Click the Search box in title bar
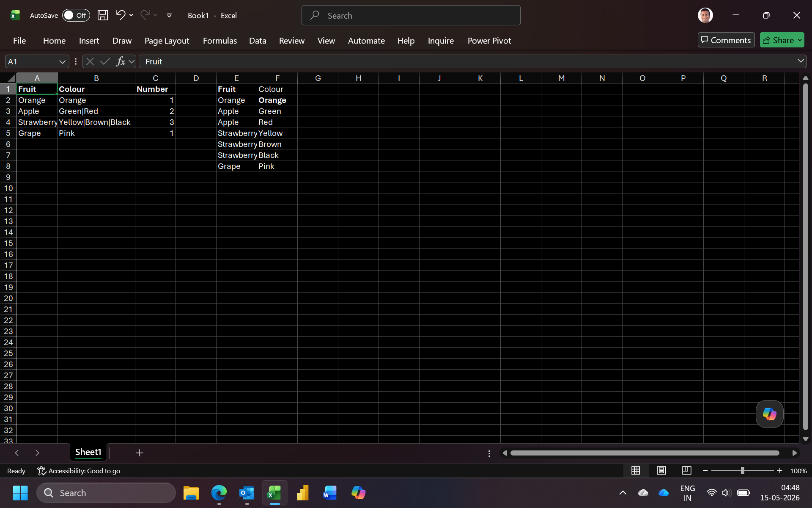Viewport: 812px width, 508px height. pyautogui.click(x=411, y=16)
